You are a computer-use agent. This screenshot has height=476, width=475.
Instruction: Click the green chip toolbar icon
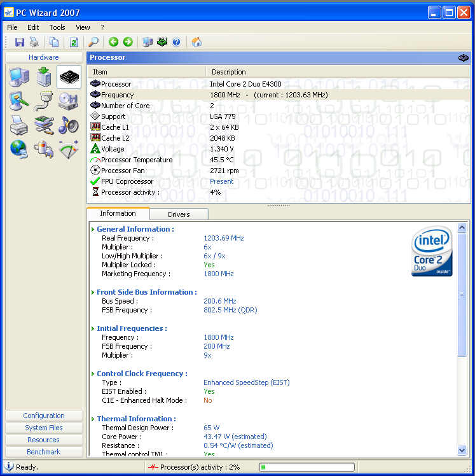click(162, 41)
